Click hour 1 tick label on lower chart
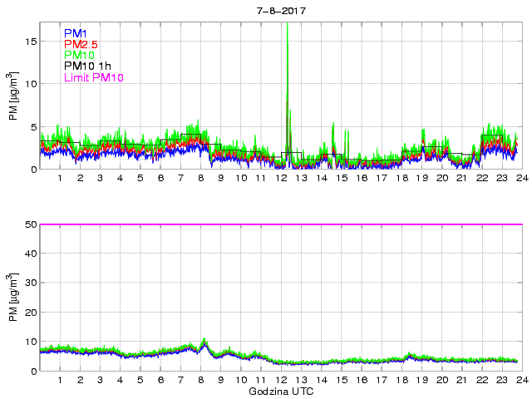 [61, 381]
